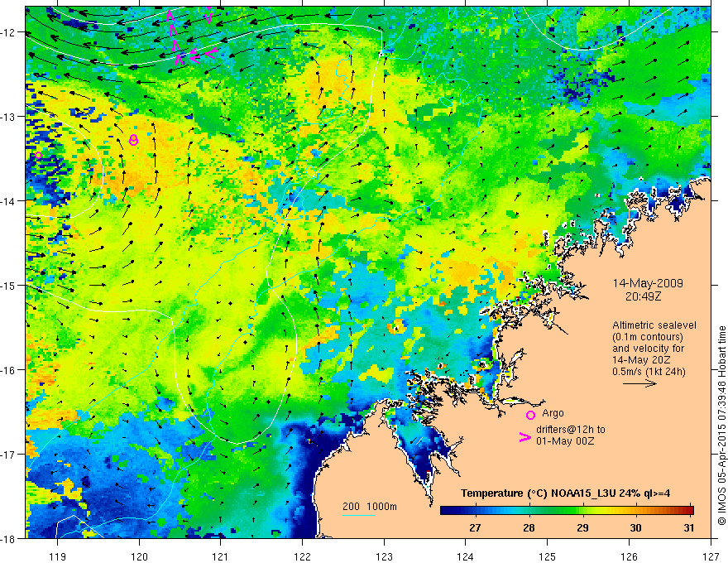
Task: Click the '-18' latitude axis label
Action: coord(8,538)
